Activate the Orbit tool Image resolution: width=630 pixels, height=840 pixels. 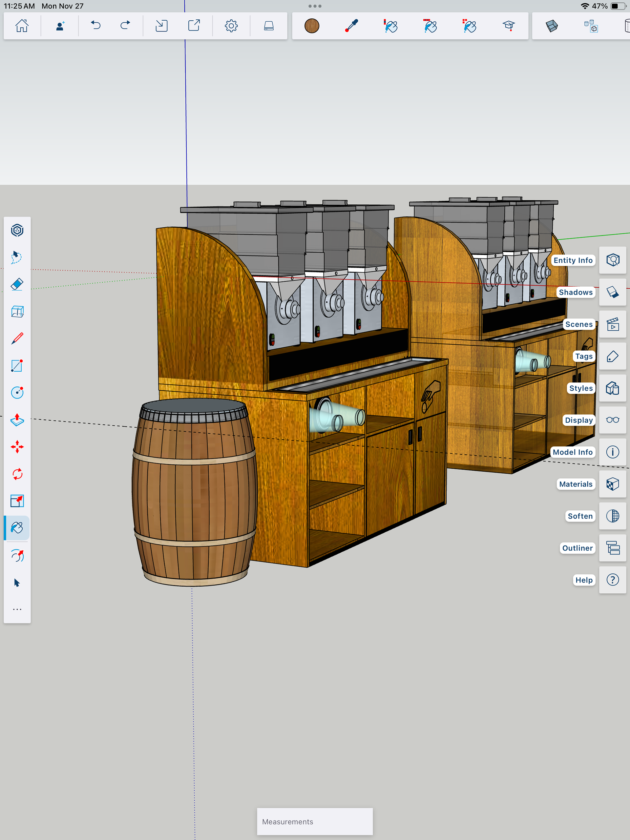pyautogui.click(x=17, y=230)
